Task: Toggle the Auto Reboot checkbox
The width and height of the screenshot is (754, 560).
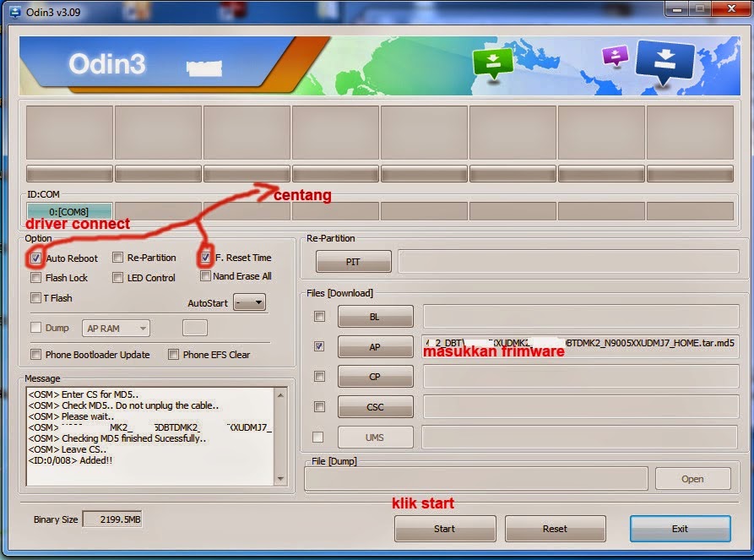Action: (x=35, y=258)
